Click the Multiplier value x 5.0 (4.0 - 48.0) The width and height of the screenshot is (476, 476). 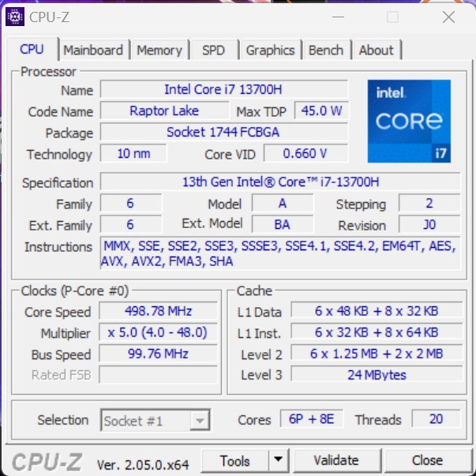click(158, 332)
